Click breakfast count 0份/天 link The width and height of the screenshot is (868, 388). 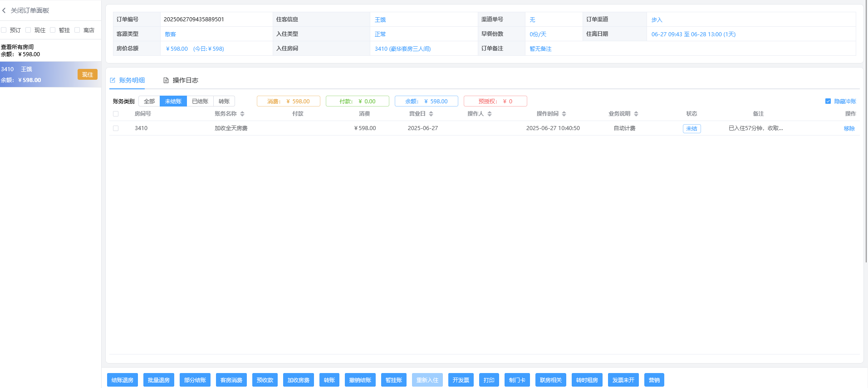[538, 34]
